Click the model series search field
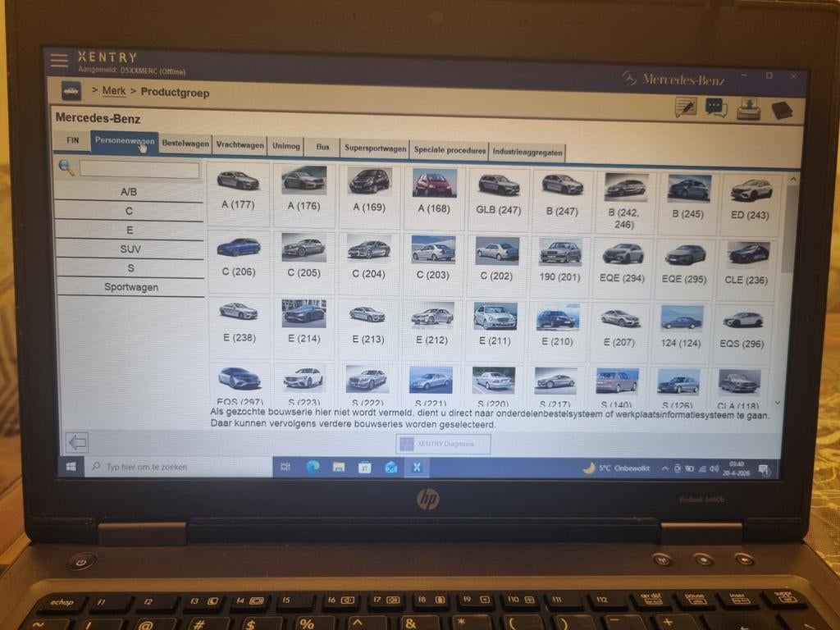The width and height of the screenshot is (840, 630). tap(139, 169)
